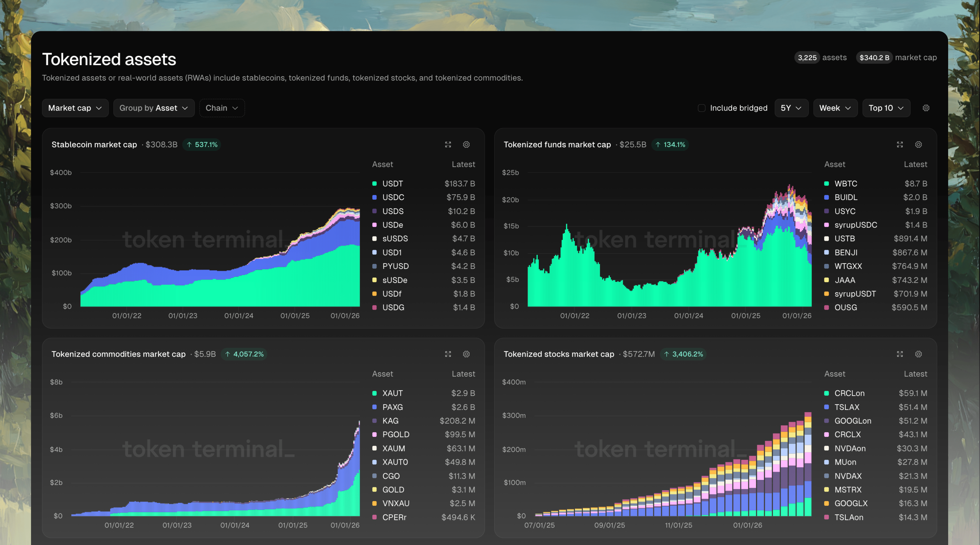Open the Group by Asset dropdown

coord(154,108)
